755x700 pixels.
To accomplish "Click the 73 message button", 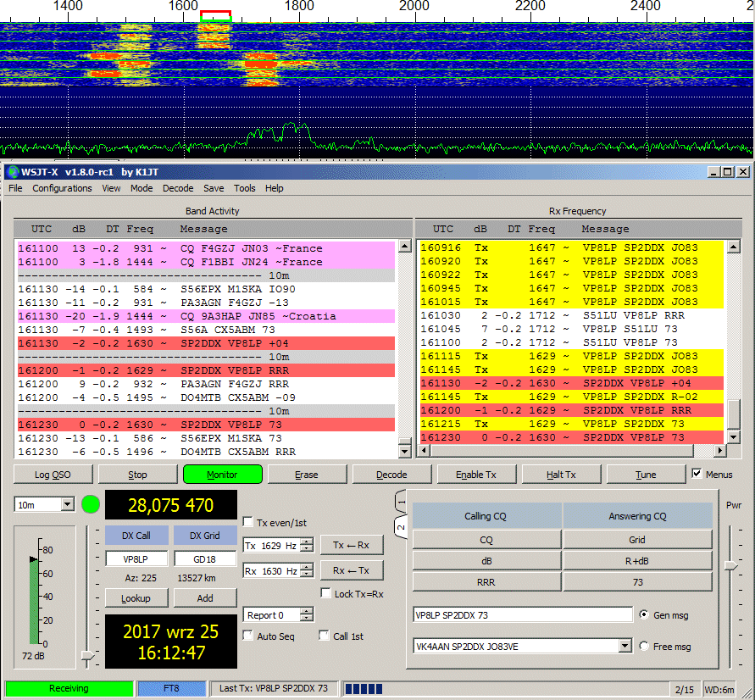I will pos(637,582).
